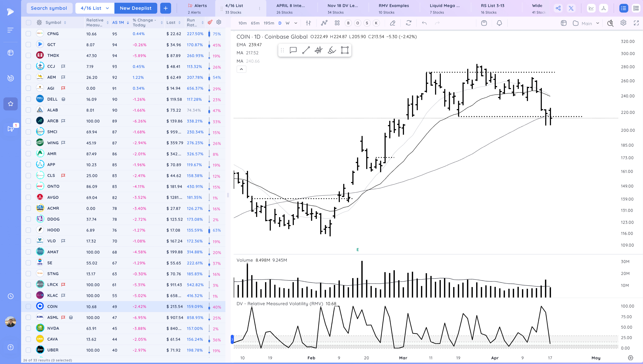Viewport: 643px width, 364px height.
Task: Select the D daily timeframe
Action: (280, 23)
